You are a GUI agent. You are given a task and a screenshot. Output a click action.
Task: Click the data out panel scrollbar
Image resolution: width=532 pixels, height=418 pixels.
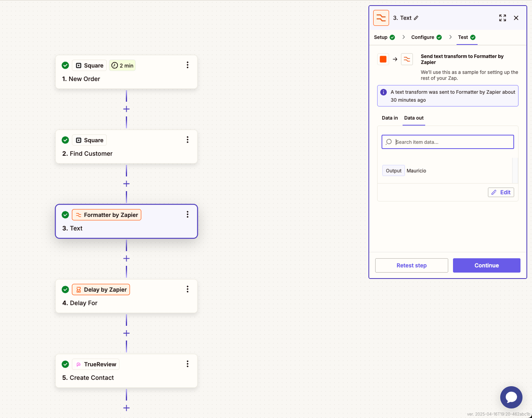click(x=515, y=170)
